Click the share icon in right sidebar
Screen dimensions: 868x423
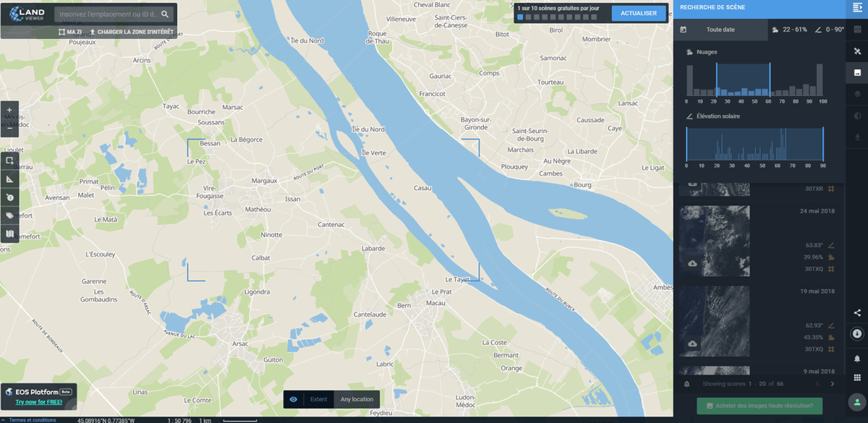(857, 313)
